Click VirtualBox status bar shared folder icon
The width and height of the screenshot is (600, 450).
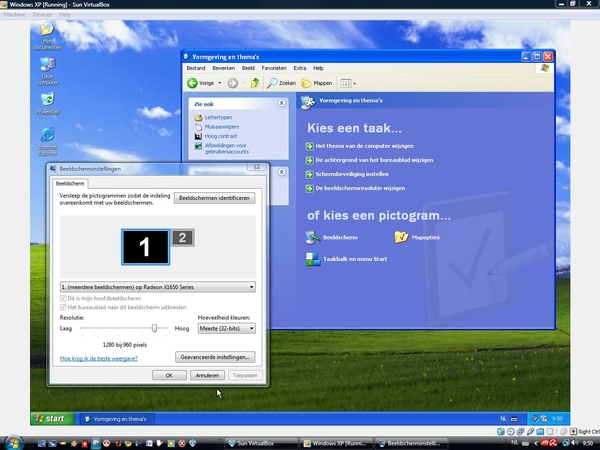click(x=540, y=432)
